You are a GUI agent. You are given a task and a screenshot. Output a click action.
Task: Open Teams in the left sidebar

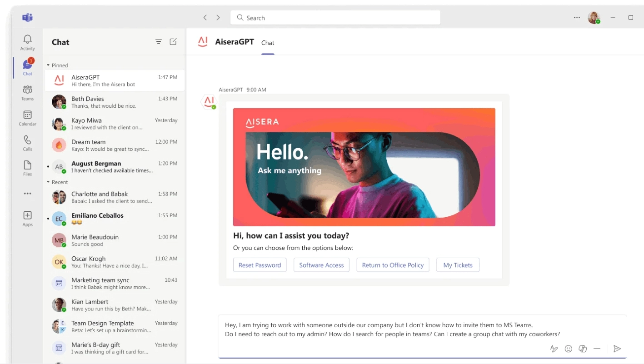tap(27, 92)
